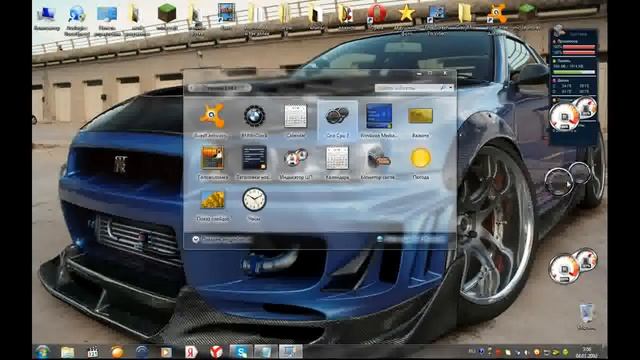
Task: Open the search box dropdown arrow
Action: coord(451,88)
